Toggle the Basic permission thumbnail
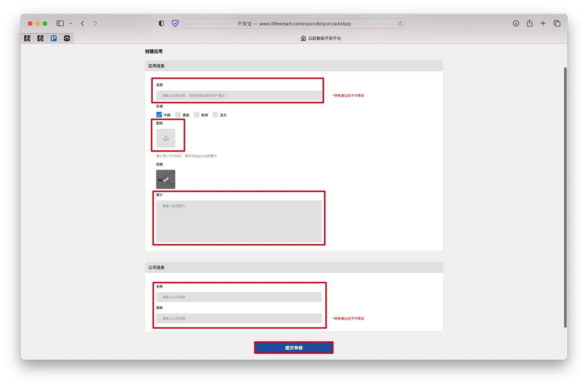Image resolution: width=588 pixels, height=387 pixels. coord(166,179)
